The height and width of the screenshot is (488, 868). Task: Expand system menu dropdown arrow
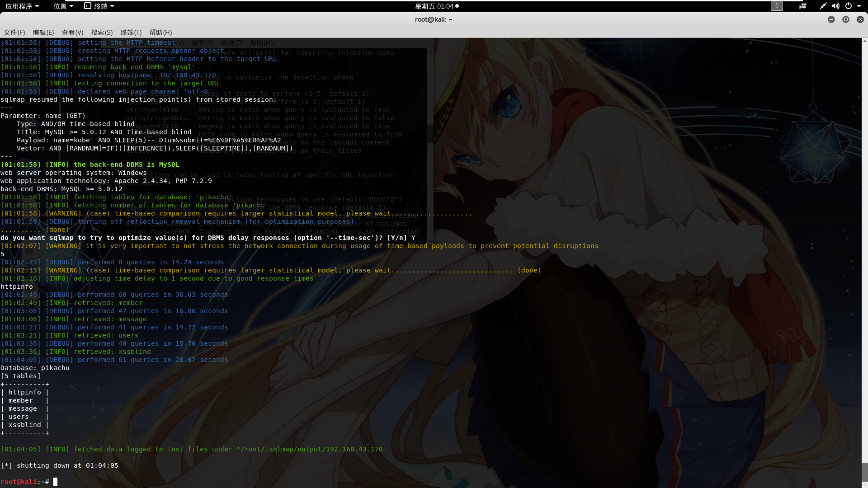tap(859, 6)
